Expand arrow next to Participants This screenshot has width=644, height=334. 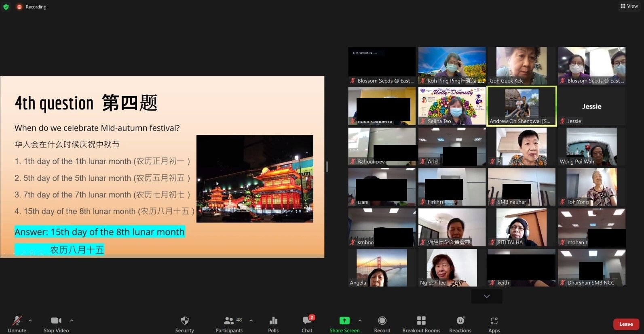tap(251, 321)
